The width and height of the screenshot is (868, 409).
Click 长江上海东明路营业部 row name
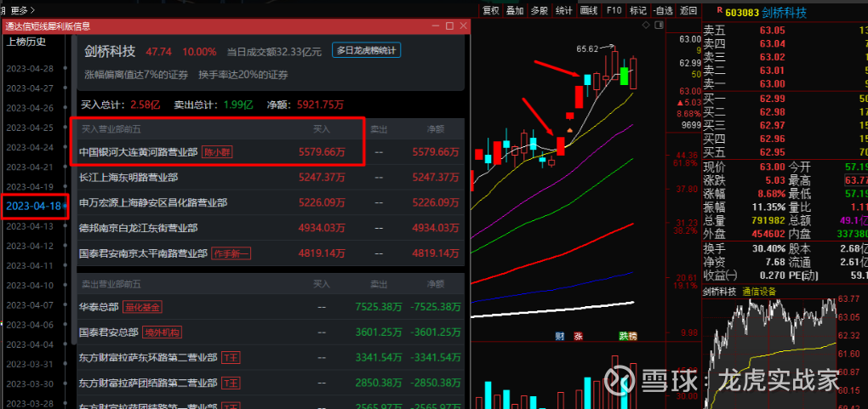coord(128,178)
